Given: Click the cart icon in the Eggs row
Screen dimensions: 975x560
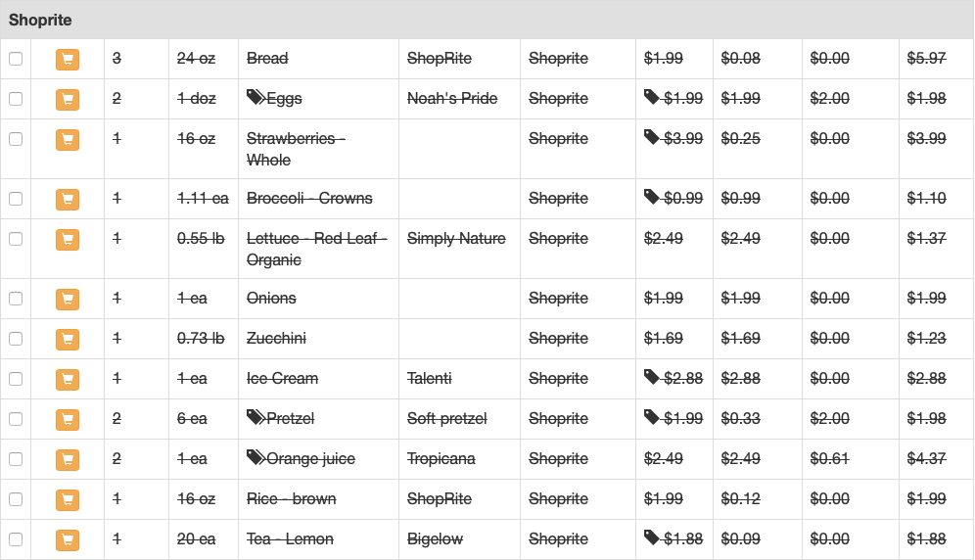Looking at the screenshot, I should [x=68, y=99].
